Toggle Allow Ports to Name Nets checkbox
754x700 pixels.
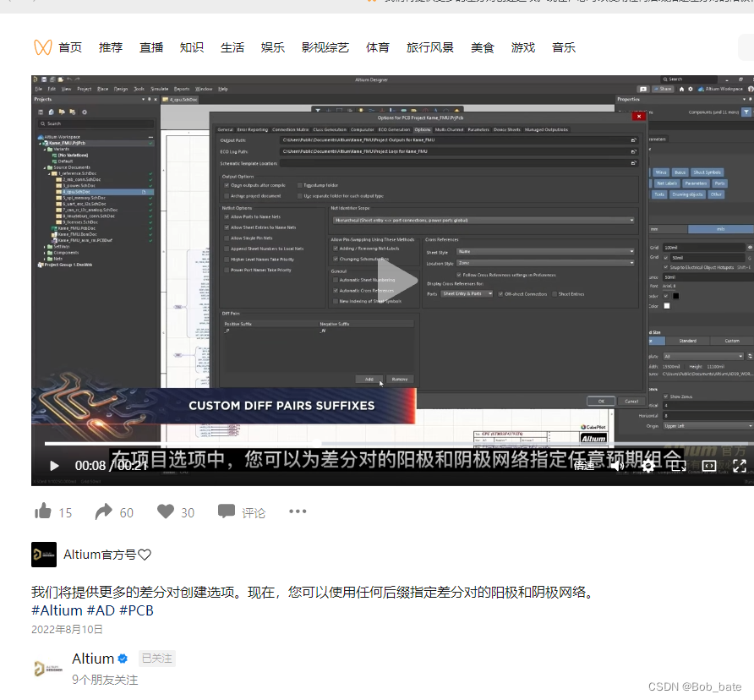click(x=227, y=217)
